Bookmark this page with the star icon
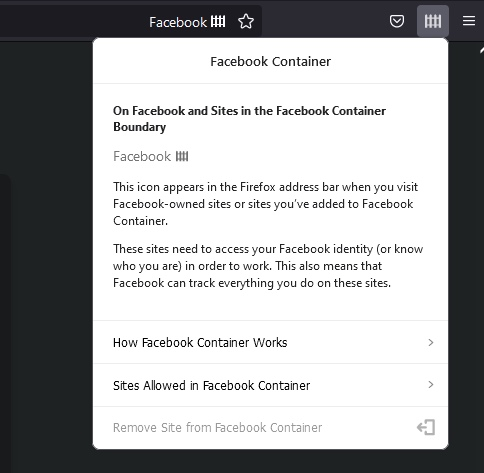Viewport: 484px width, 473px height. point(246,22)
